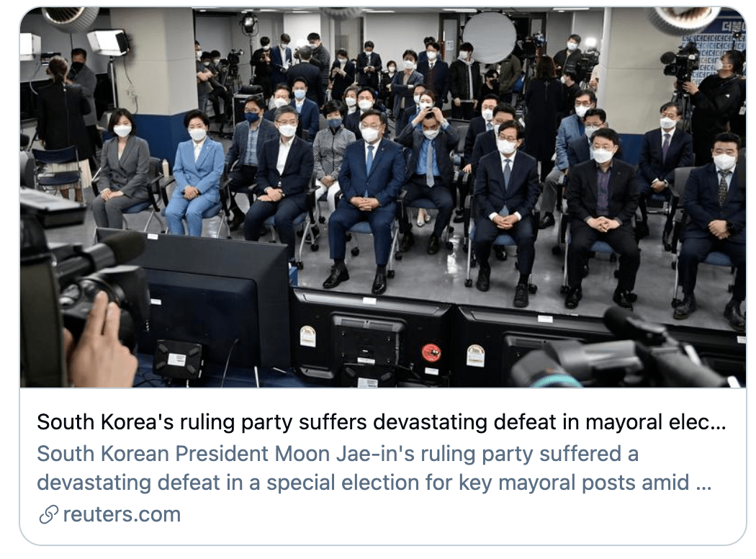The width and height of the screenshot is (756, 559).
Task: Click the round white reflector disc in the photo
Action: click(489, 37)
